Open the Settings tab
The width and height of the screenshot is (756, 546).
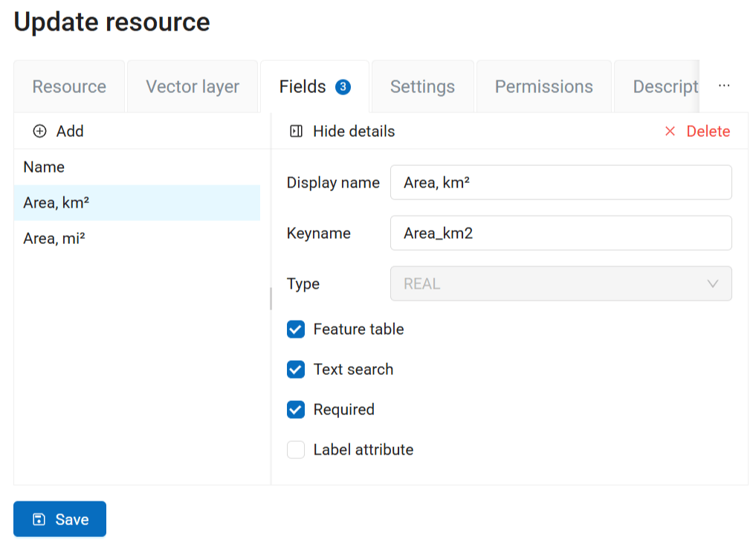tap(422, 87)
